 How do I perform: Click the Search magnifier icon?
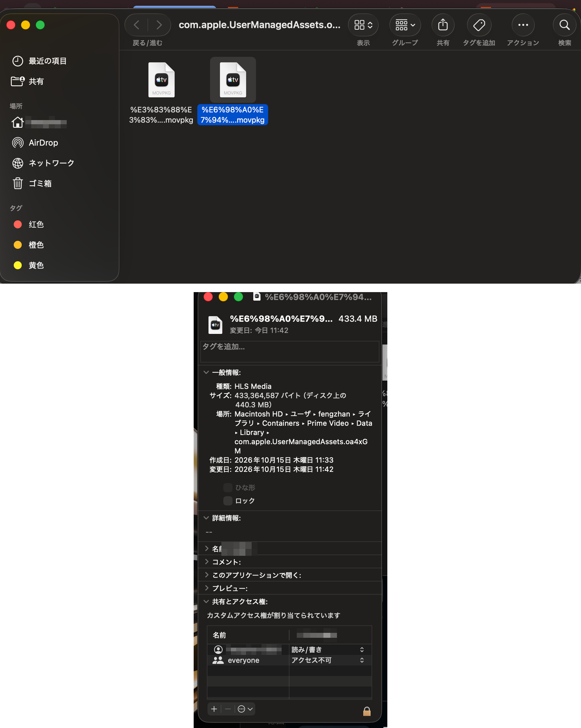pos(564,25)
